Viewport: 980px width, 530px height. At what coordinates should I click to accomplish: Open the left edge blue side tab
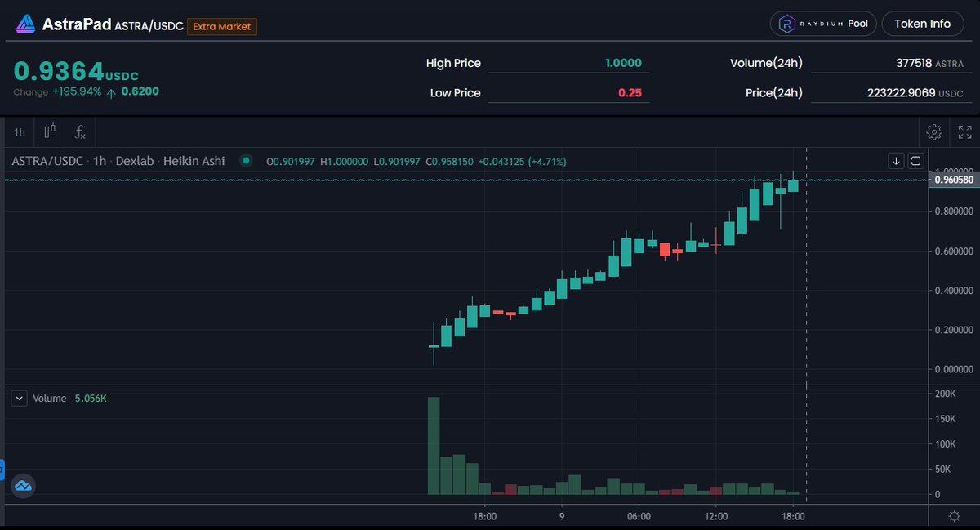point(2,470)
